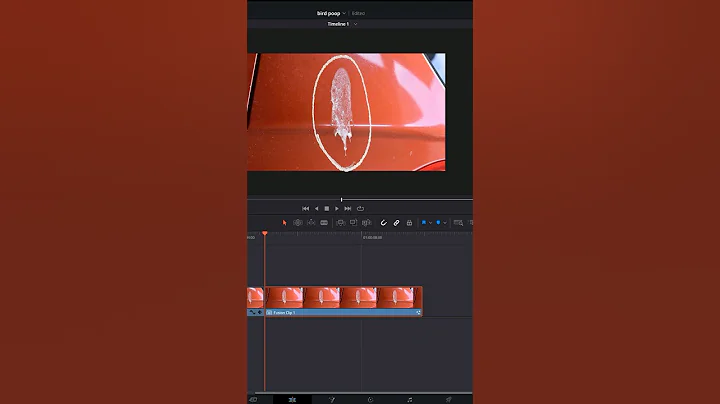Jump to last frame transport button
Image resolution: width=720 pixels, height=404 pixels.
click(348, 208)
